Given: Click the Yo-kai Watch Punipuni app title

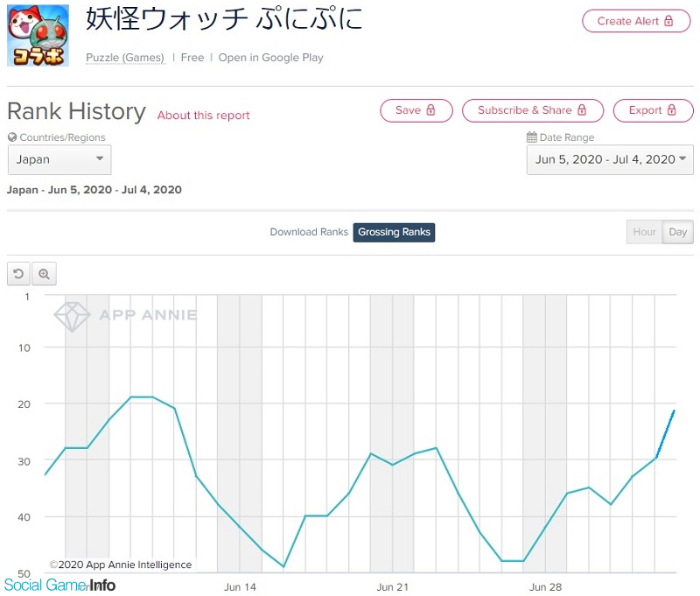Looking at the screenshot, I should click(224, 18).
